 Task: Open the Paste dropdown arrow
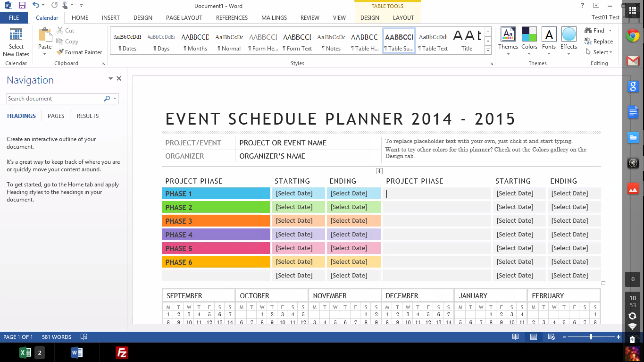click(45, 54)
